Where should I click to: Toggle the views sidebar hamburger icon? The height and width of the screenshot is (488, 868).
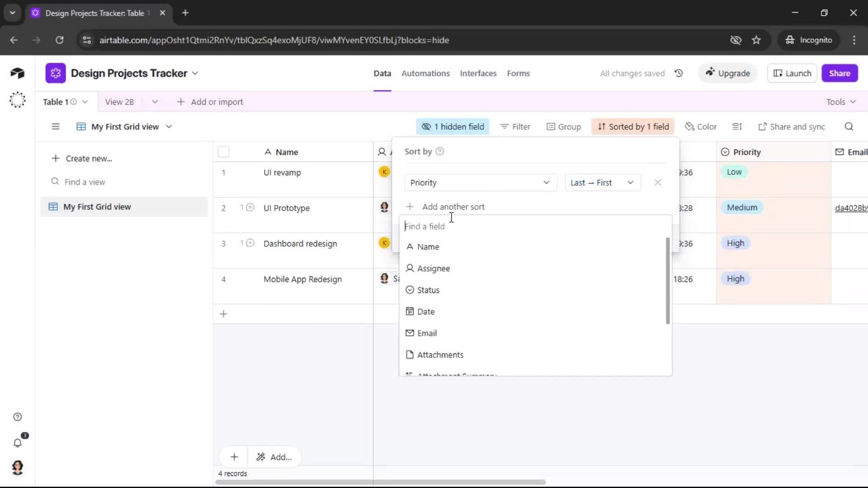click(x=56, y=127)
